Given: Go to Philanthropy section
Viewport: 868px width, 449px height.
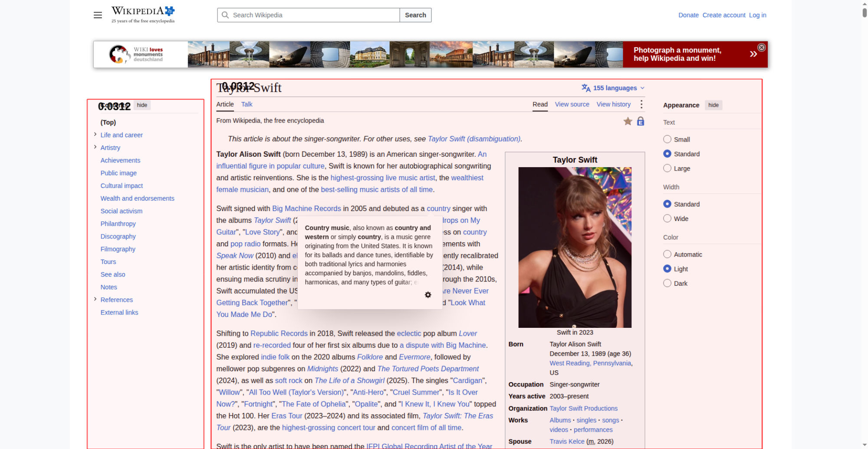Looking at the screenshot, I should tap(118, 224).
